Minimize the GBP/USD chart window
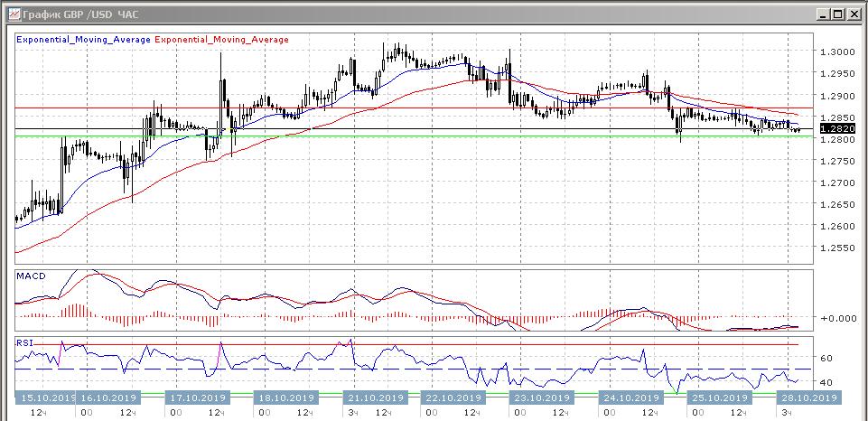 (824, 14)
